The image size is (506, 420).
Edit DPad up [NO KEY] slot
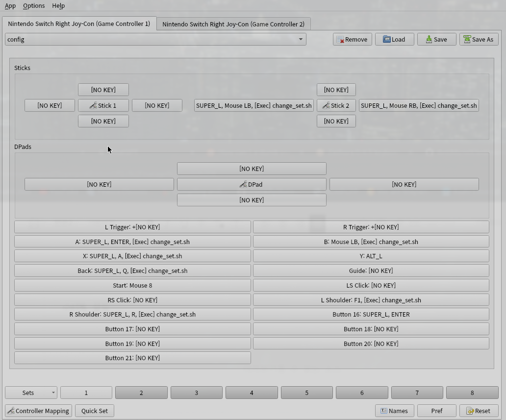point(252,169)
